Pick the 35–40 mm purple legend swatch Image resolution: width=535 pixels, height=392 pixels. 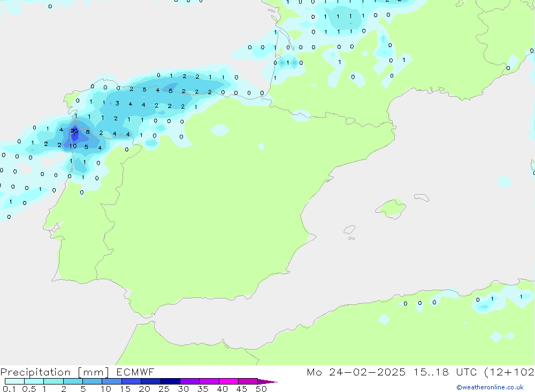point(209,381)
